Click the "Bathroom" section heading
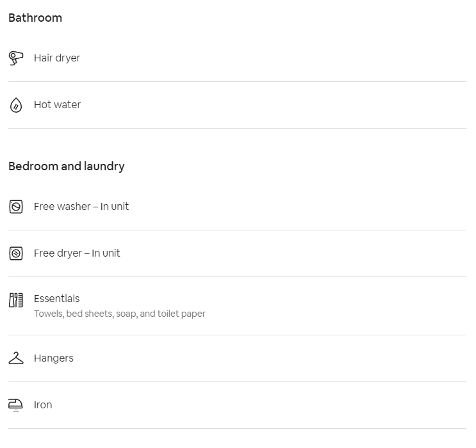 click(35, 18)
